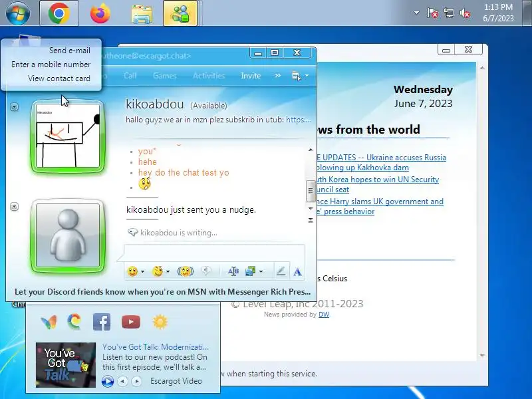Open the Activities menu item
This screenshot has width=532, height=399.
click(209, 76)
